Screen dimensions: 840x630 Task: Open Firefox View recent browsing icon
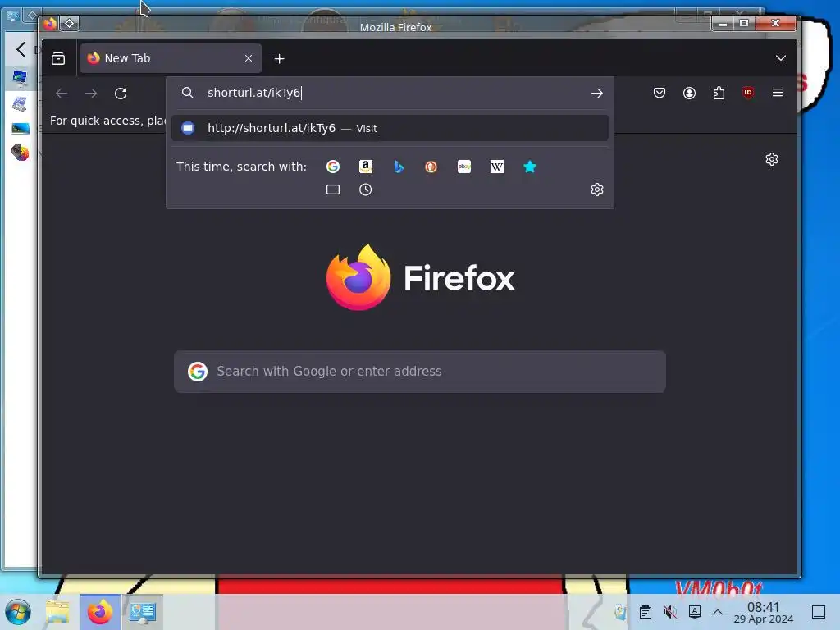coord(58,58)
